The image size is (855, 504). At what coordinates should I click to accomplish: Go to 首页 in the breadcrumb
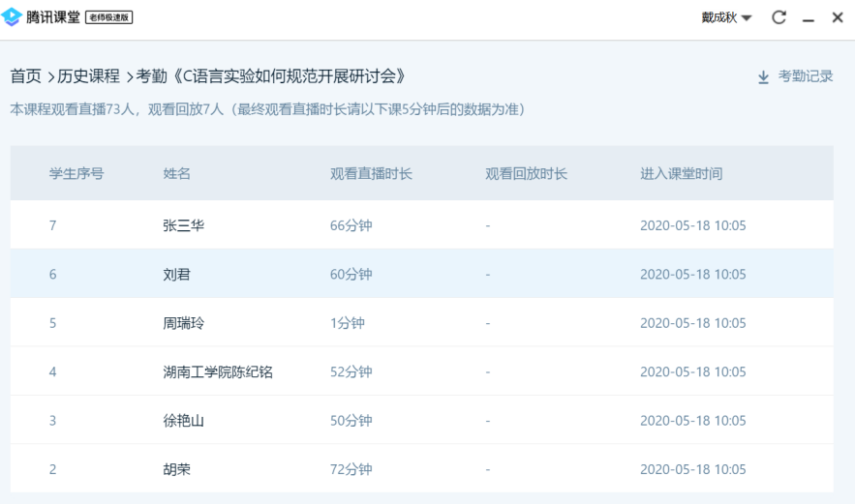[x=25, y=75]
